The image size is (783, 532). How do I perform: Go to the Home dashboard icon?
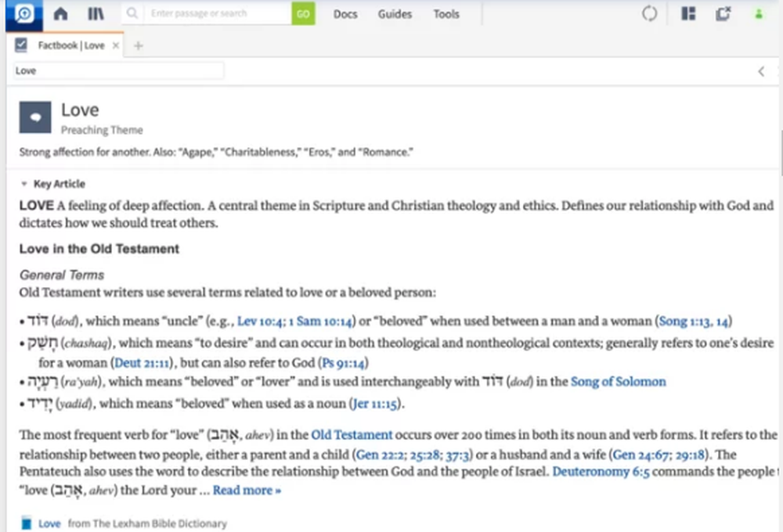click(x=60, y=14)
